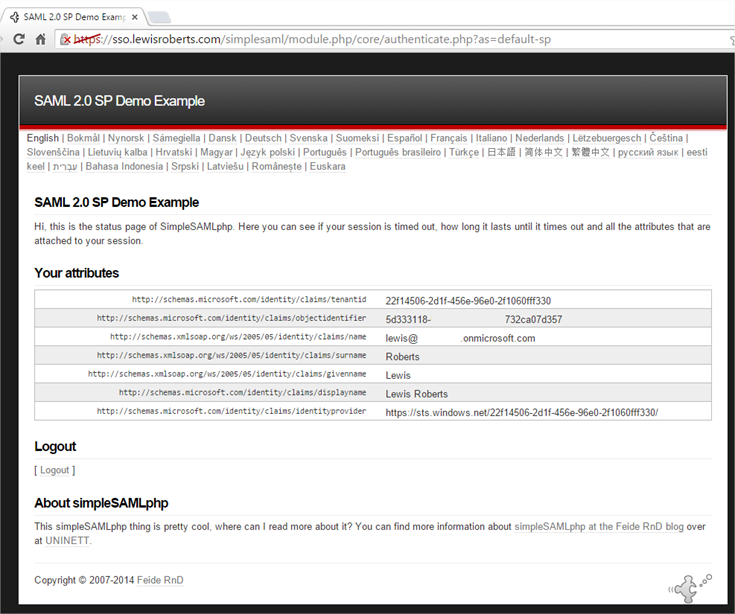Open the UNINETT link
The width and height of the screenshot is (735, 614).
67,541
